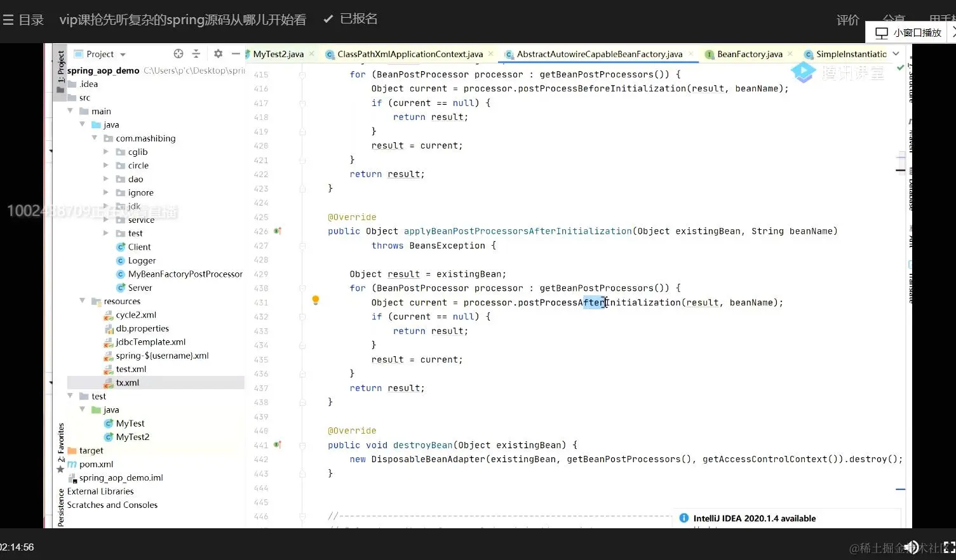Click the locate (crosshair) icon in Project panel
The image size is (956, 560).
[x=178, y=54]
